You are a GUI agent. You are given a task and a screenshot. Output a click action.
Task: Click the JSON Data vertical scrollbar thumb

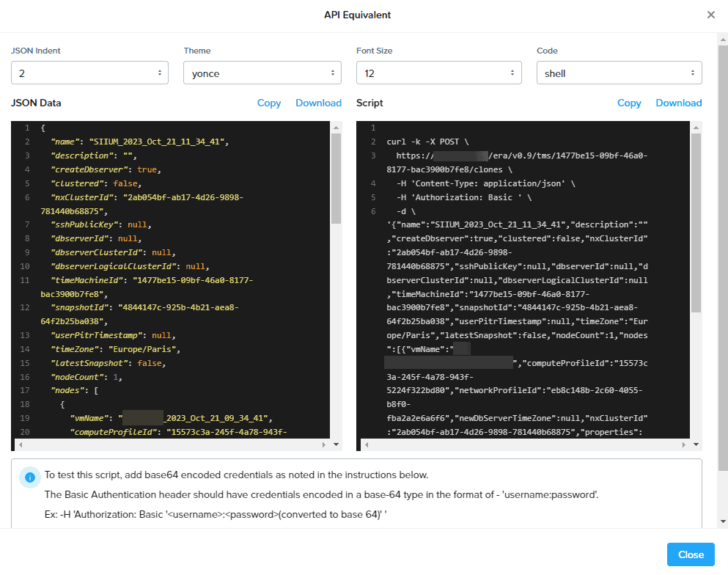(x=336, y=178)
